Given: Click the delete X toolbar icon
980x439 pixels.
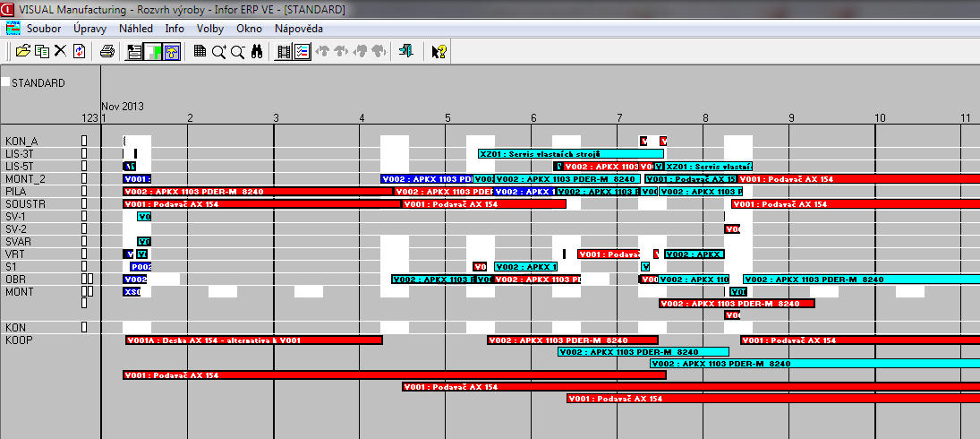Looking at the screenshot, I should pos(60,51).
